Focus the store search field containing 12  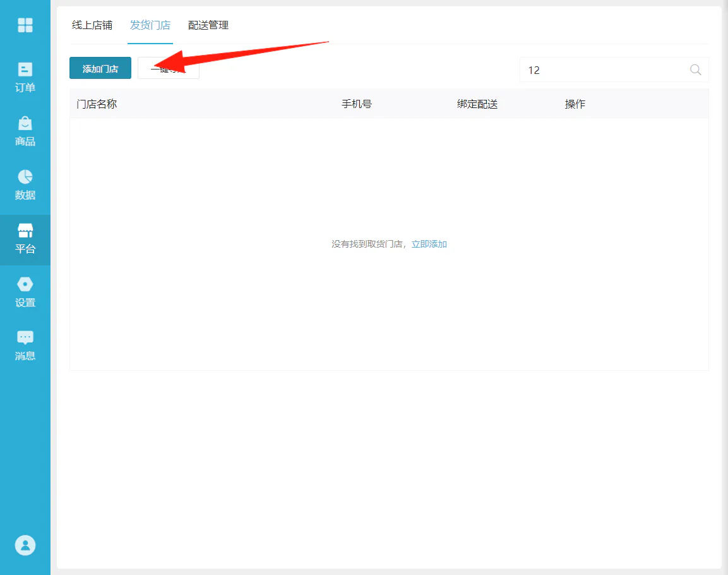(x=614, y=70)
